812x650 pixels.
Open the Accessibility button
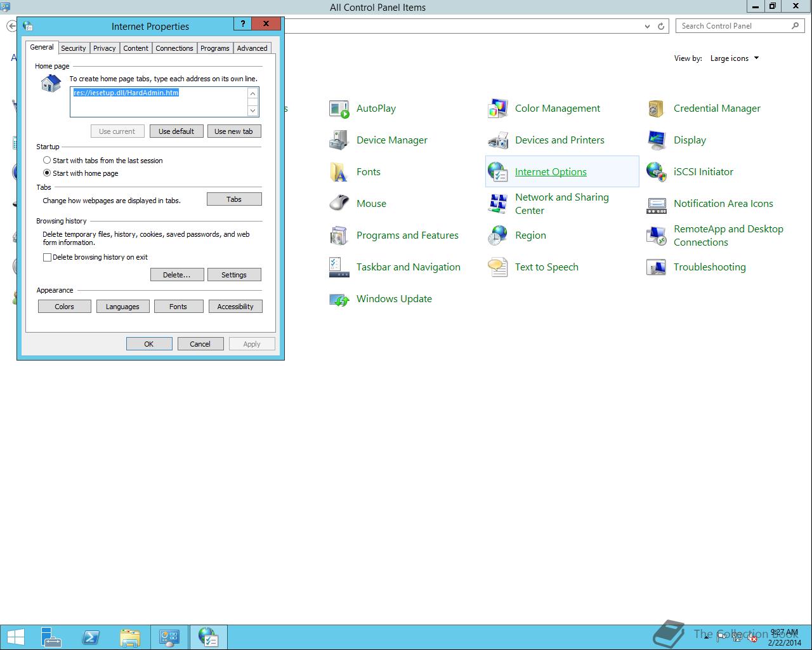235,307
